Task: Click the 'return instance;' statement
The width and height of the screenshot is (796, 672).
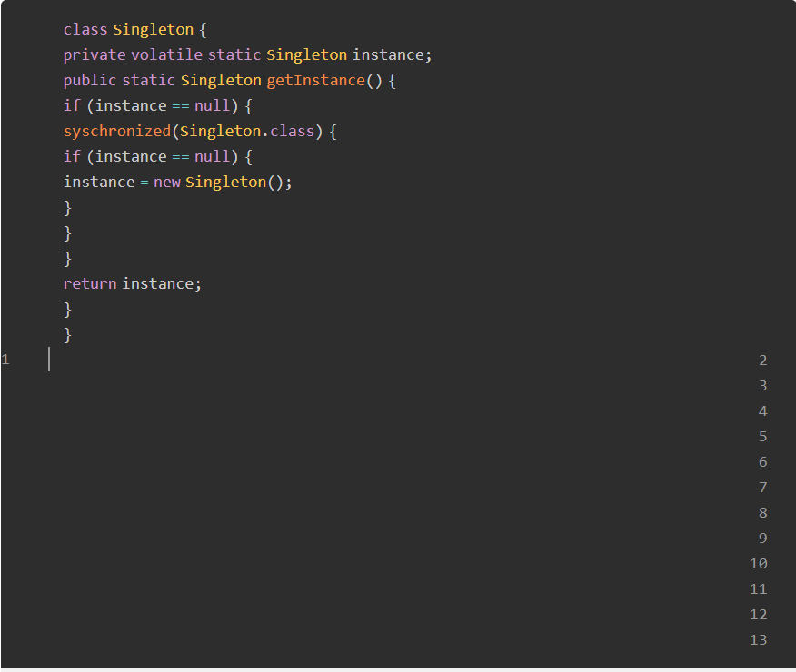Action: [x=132, y=284]
